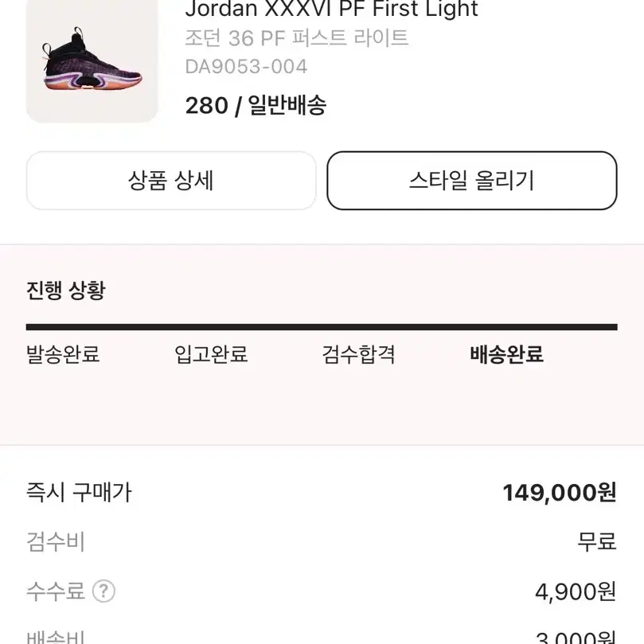
Task: Select the 입고완료 progress step
Action: point(211,354)
